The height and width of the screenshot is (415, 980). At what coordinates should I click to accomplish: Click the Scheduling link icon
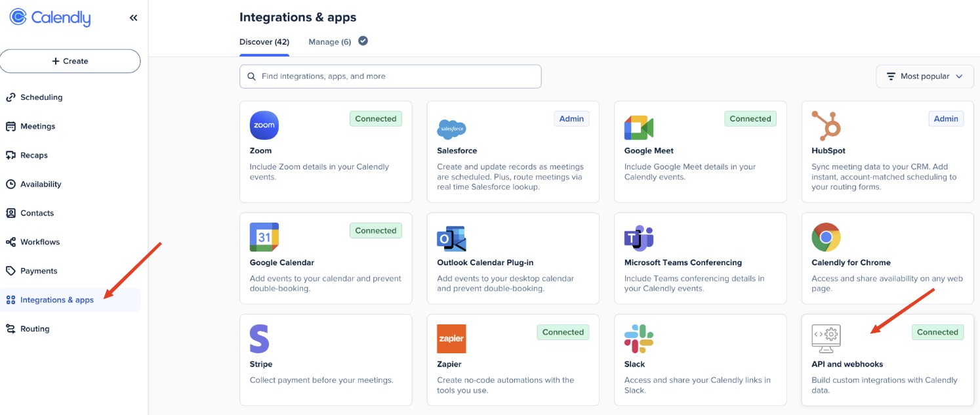click(x=10, y=97)
